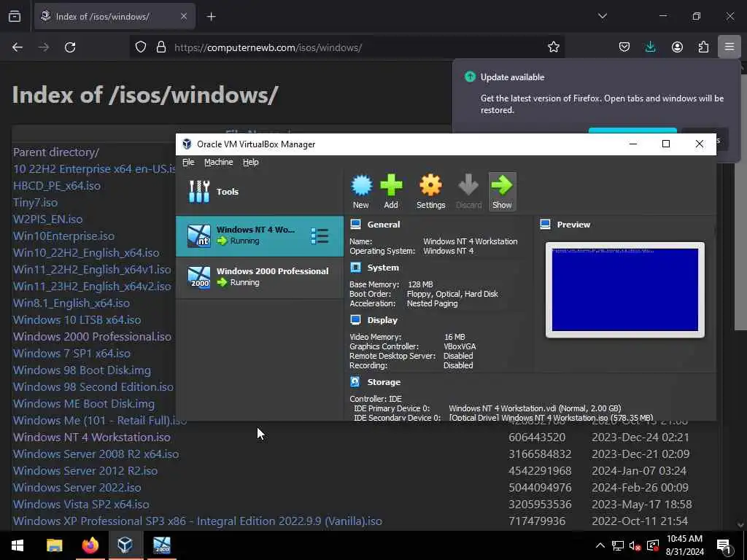This screenshot has height=560, width=747.
Task: Open Windows 10 LTSB x64.iso link
Action: (x=77, y=319)
